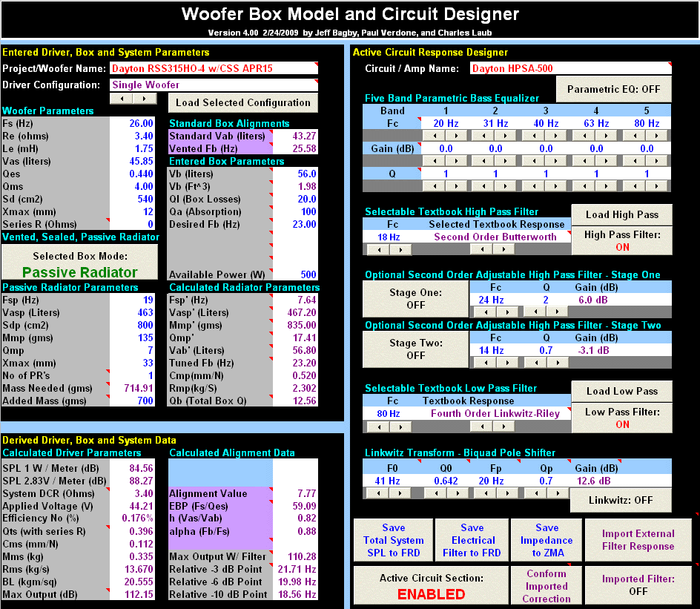Select previous High Pass textbook response
The height and width of the screenshot is (609, 700).
[x=482, y=249]
